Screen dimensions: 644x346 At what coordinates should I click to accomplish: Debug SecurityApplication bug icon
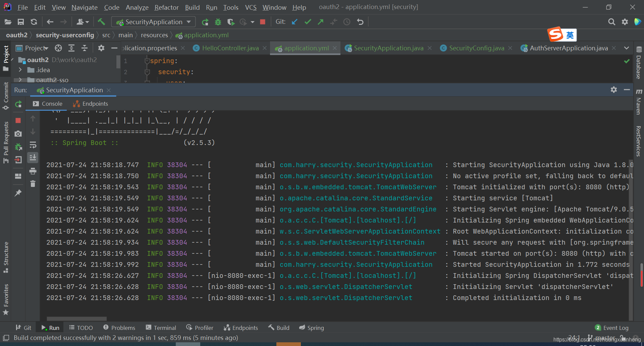218,22
